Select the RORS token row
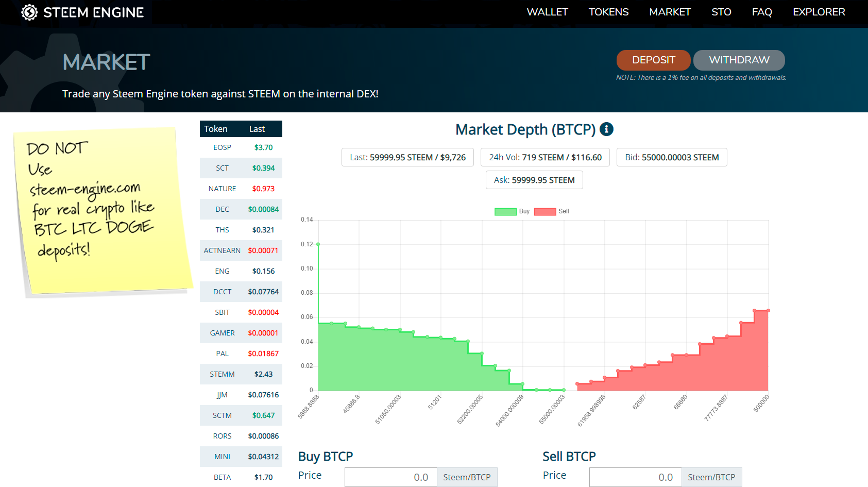 pos(241,436)
